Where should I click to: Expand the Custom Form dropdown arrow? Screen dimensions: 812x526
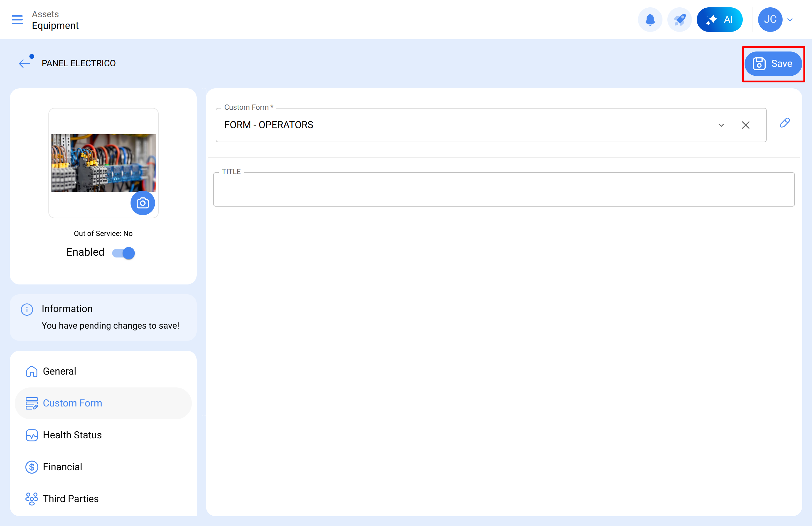pyautogui.click(x=721, y=125)
